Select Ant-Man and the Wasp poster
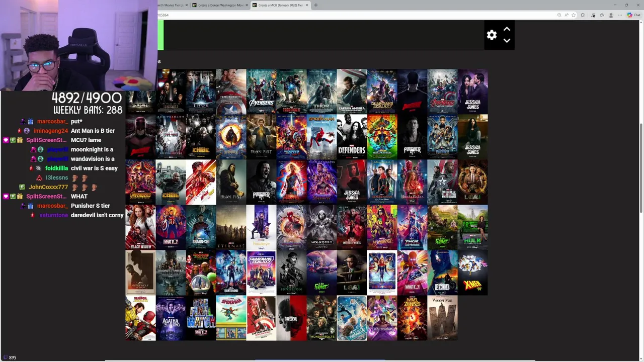 pos(201,182)
